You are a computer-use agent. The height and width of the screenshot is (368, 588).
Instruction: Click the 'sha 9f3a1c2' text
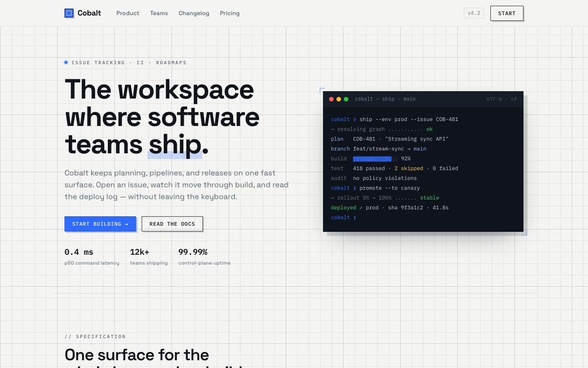(405, 208)
